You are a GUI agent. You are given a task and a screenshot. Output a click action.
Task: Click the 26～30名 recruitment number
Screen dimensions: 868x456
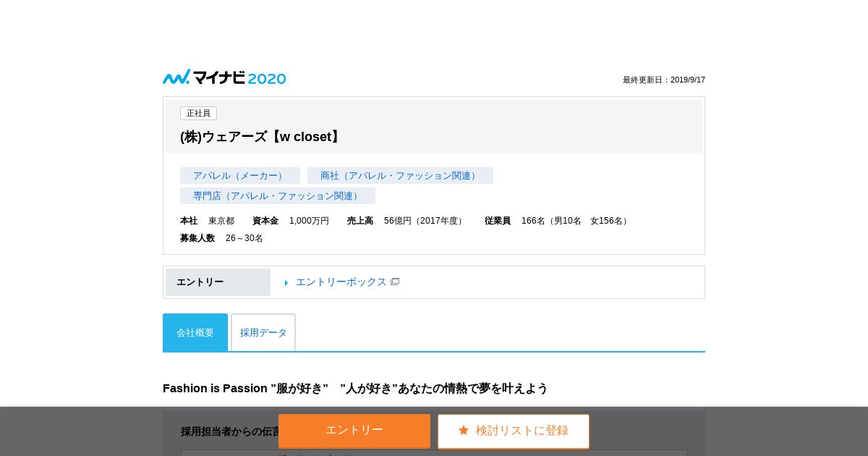[x=244, y=238]
